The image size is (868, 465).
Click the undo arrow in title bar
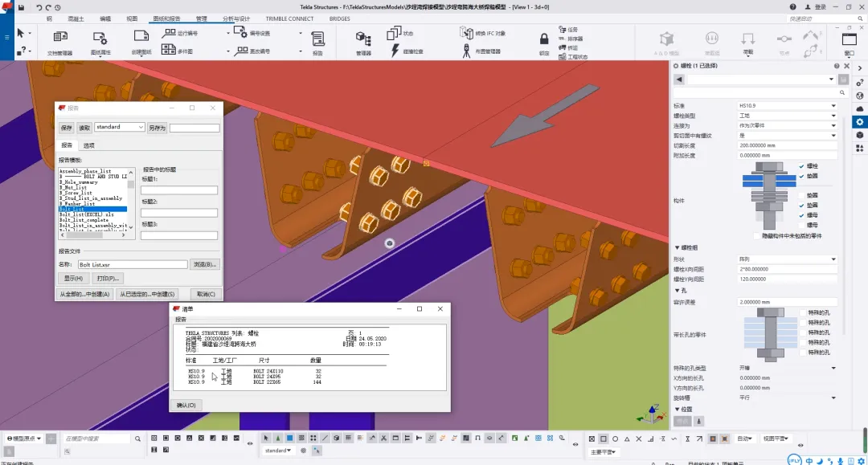[x=39, y=7]
